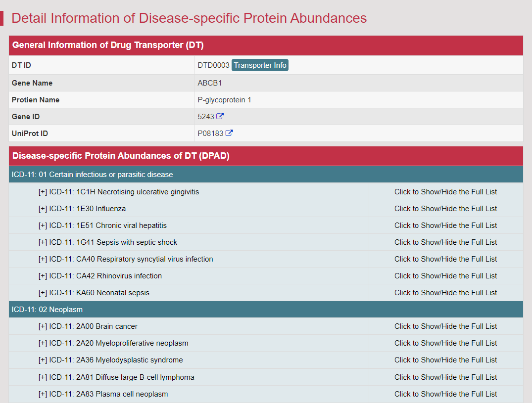Screen dimensions: 532x403
Task: Expand the 1E30 Influenza entry
Action: click(x=82, y=209)
